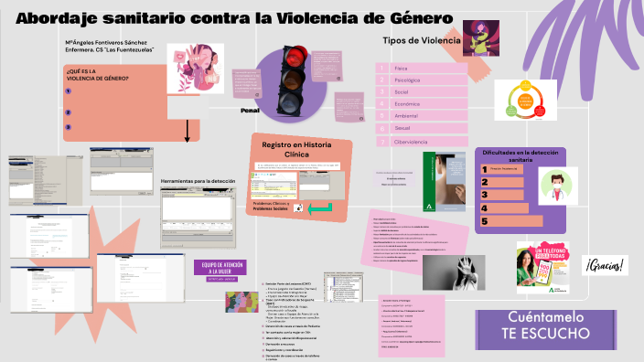Screen dimensions: 644x362
Task: Open the screenshot under Herramientas para la detección
Action: coord(198,218)
